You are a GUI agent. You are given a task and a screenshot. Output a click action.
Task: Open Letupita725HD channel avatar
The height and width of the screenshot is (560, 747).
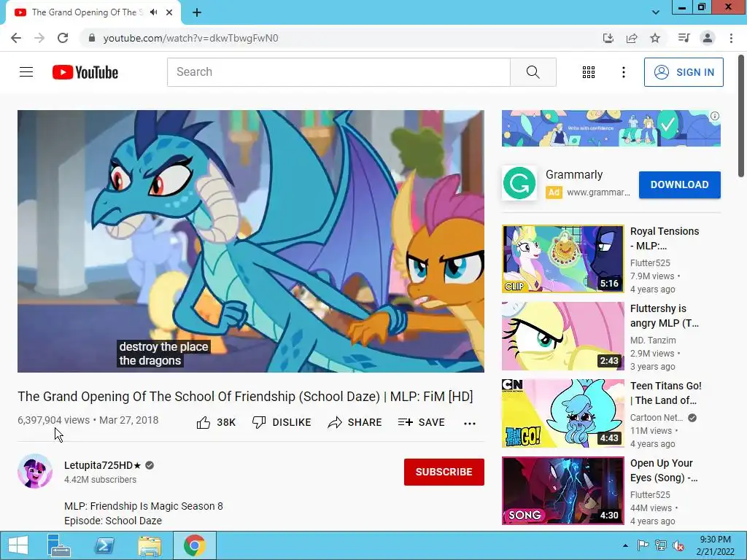(35, 472)
